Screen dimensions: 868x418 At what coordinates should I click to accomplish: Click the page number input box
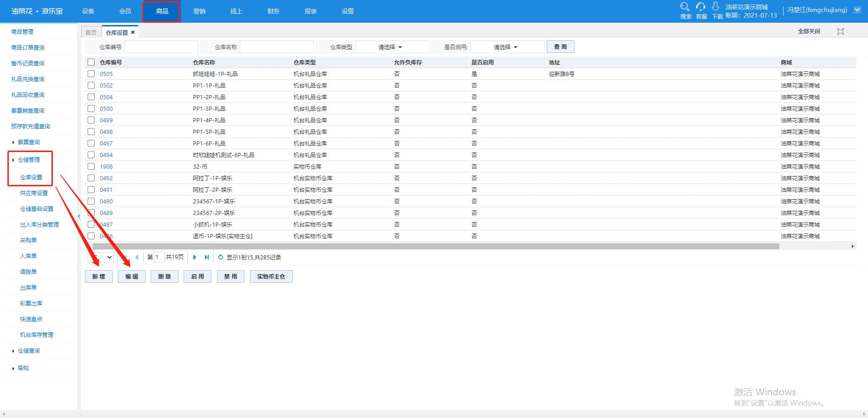pos(159,257)
